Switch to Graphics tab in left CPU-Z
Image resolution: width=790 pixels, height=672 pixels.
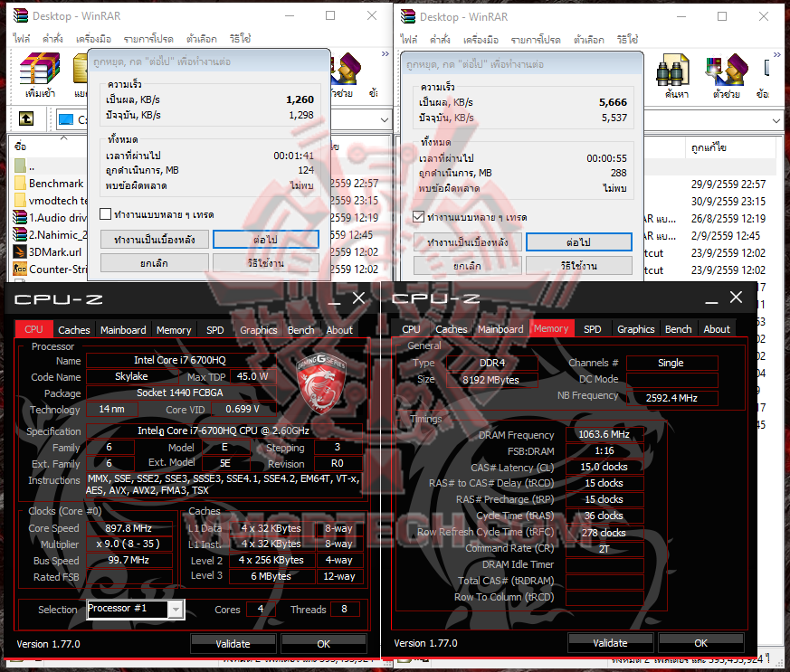(x=259, y=330)
